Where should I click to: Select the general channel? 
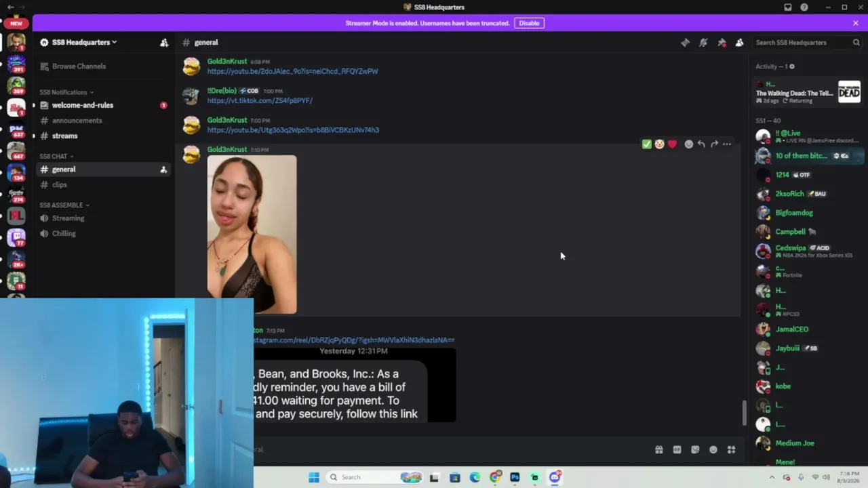point(103,169)
